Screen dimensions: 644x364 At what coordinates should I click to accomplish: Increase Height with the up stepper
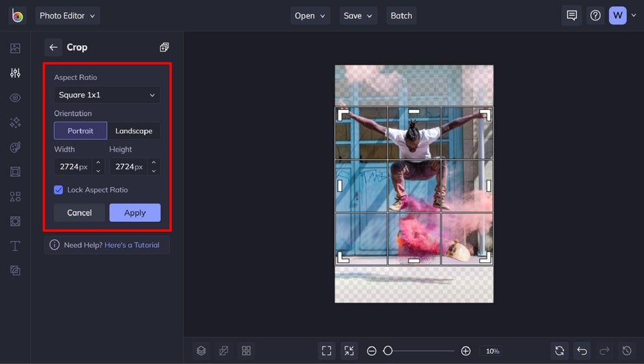153,163
